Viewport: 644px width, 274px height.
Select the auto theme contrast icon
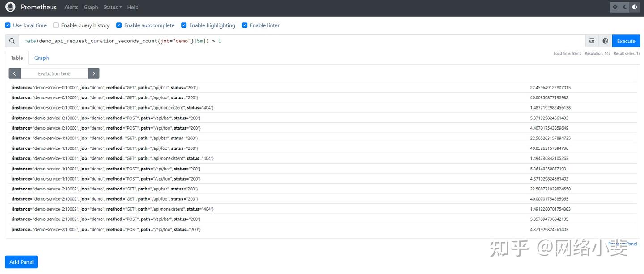point(634,7)
